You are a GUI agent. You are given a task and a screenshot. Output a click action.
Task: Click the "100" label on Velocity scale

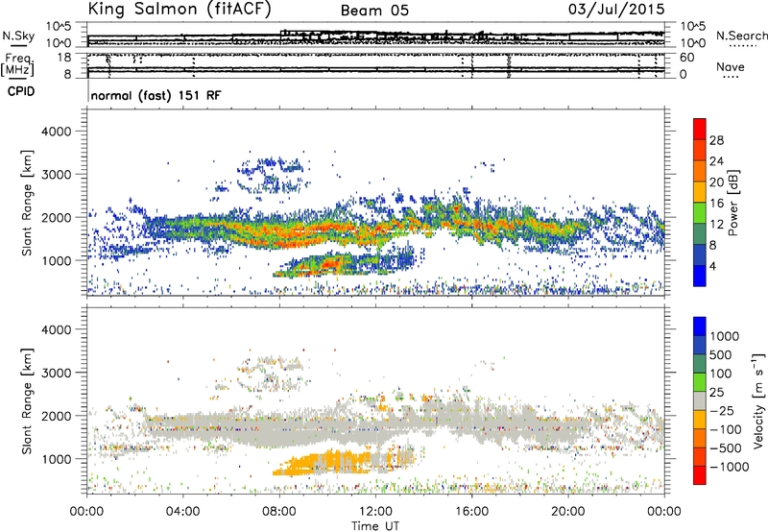pos(721,374)
